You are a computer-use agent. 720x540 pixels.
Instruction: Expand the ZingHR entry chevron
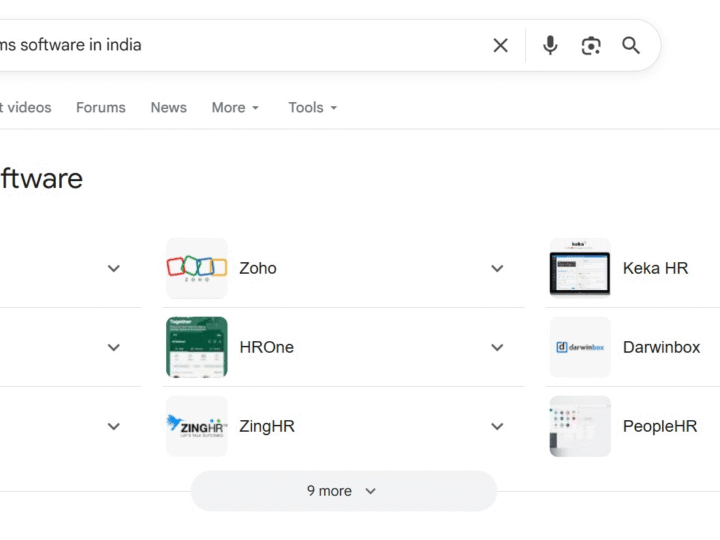(497, 426)
